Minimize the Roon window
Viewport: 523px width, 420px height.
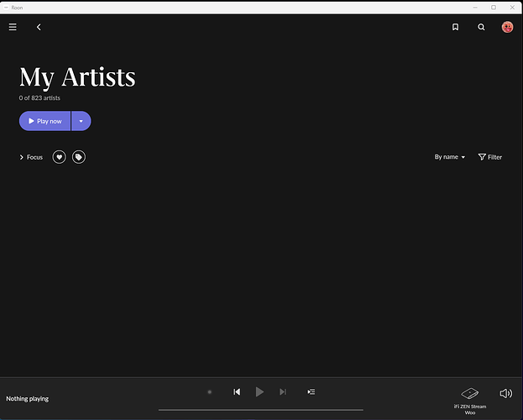click(475, 8)
